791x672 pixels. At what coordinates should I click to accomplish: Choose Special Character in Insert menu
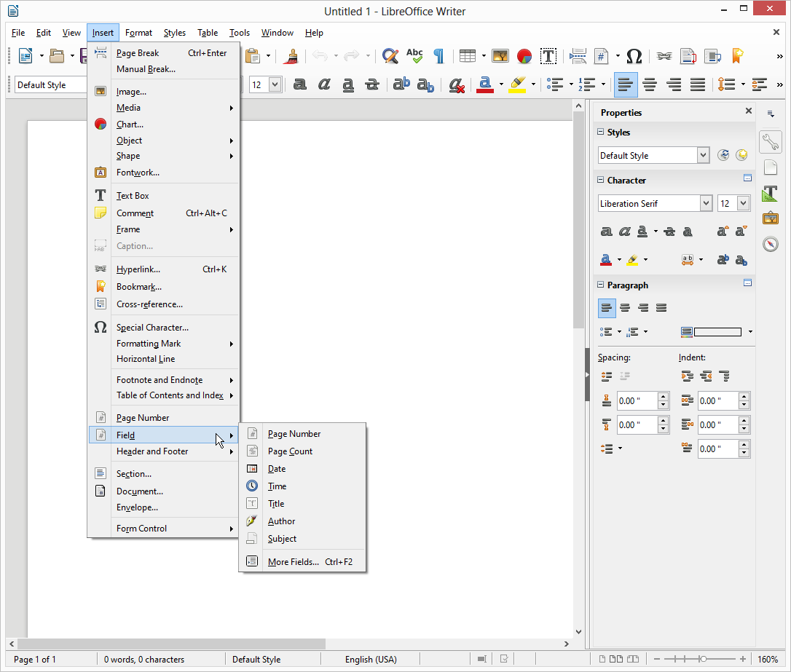coord(163,327)
